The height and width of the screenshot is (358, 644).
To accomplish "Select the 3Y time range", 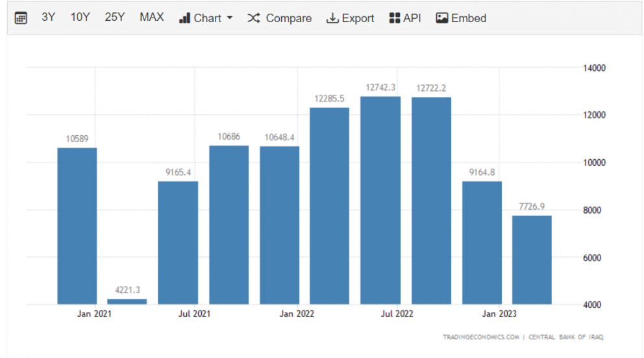I will pos(49,18).
